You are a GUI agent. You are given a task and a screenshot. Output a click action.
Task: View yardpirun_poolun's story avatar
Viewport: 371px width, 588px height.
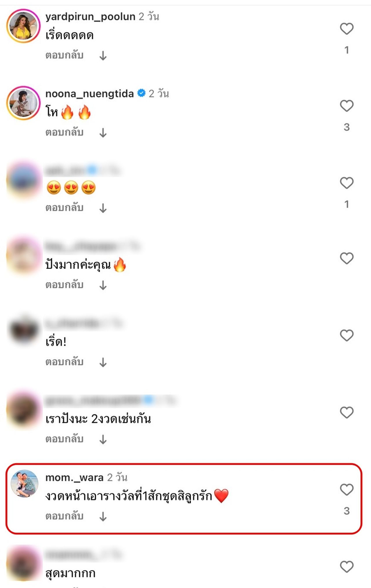tap(23, 26)
